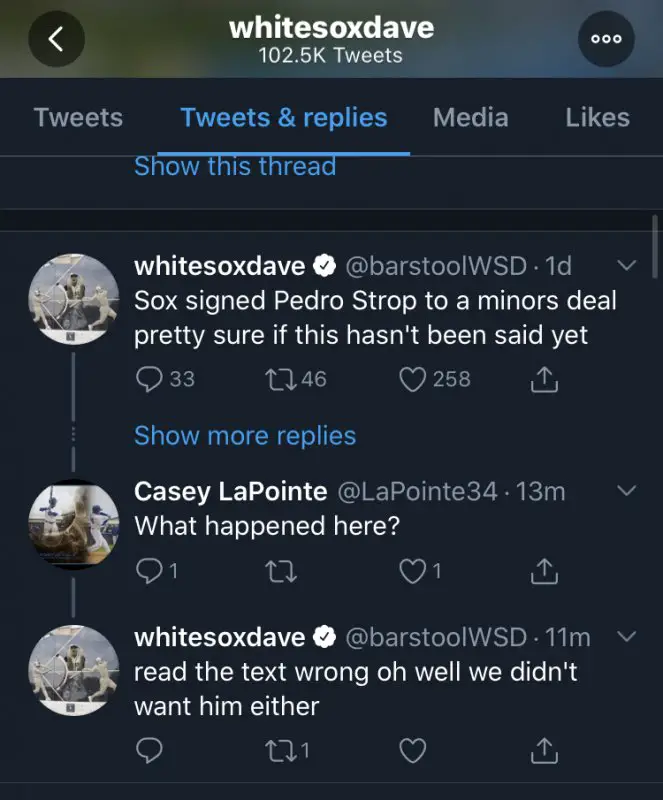
Task: Open the chevron menu on Casey LaPointe's tweet
Action: 627,491
